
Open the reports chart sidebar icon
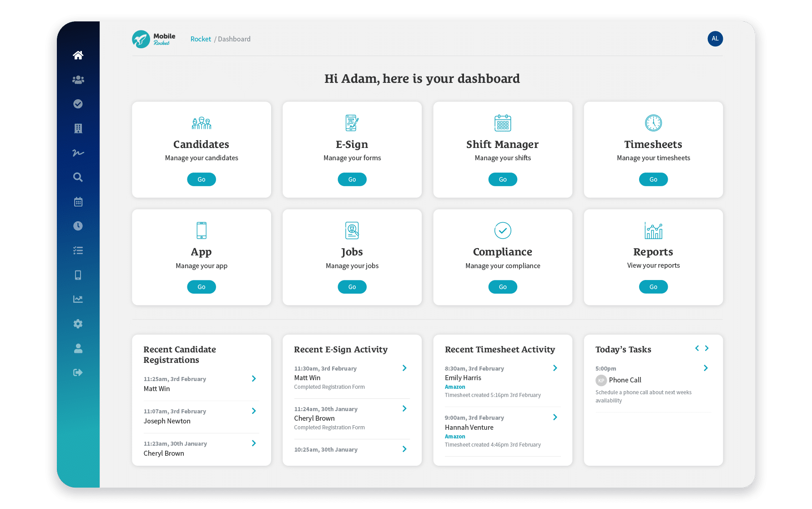[x=78, y=299]
